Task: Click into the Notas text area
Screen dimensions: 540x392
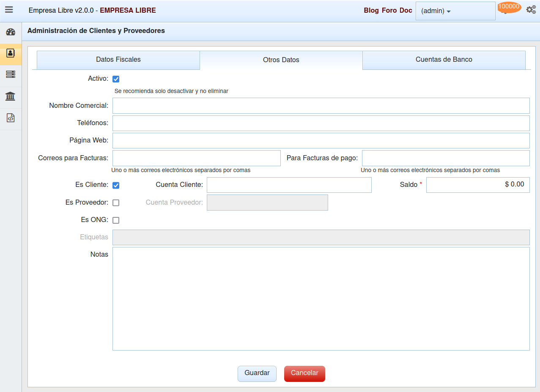Action: (x=321, y=299)
